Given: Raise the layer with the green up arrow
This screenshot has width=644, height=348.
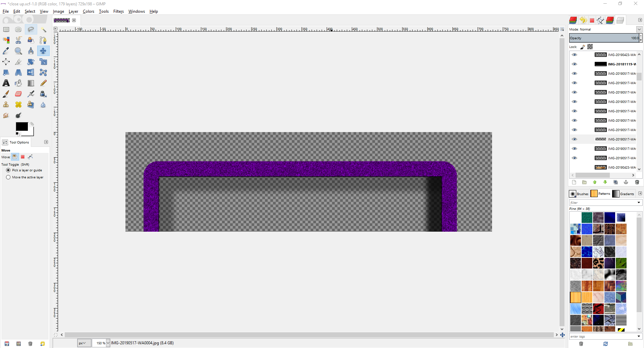Looking at the screenshot, I should (x=595, y=182).
